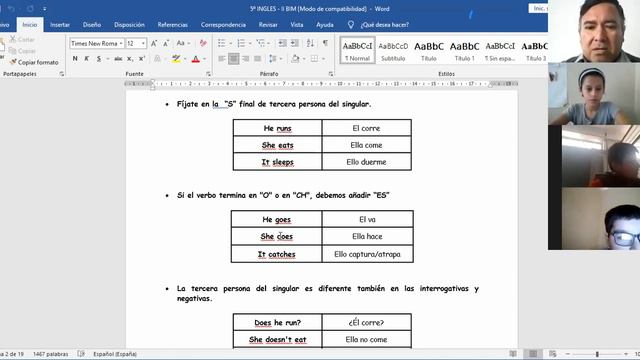Expand the bullet library dropdown arrow
640x360 pixels.
click(231, 43)
